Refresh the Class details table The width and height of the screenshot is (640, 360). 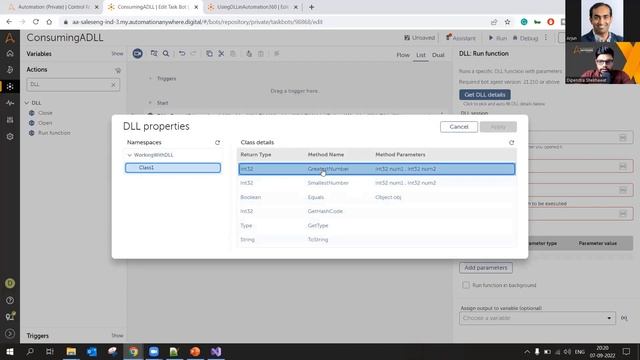click(511, 142)
